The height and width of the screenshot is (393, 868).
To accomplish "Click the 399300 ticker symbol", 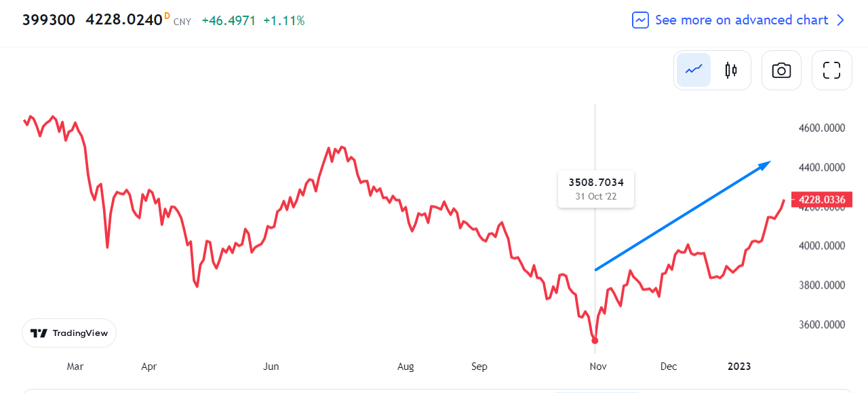I will tap(49, 20).
